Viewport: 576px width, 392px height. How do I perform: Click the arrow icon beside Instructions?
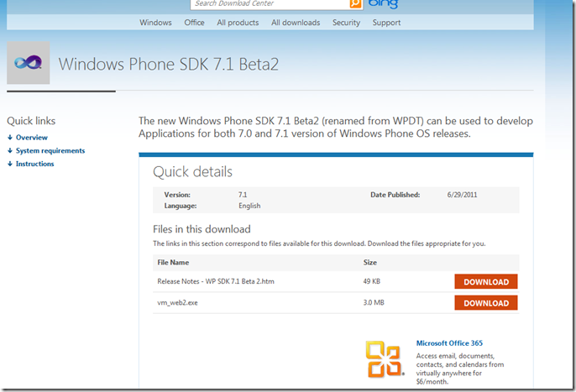click(10, 164)
